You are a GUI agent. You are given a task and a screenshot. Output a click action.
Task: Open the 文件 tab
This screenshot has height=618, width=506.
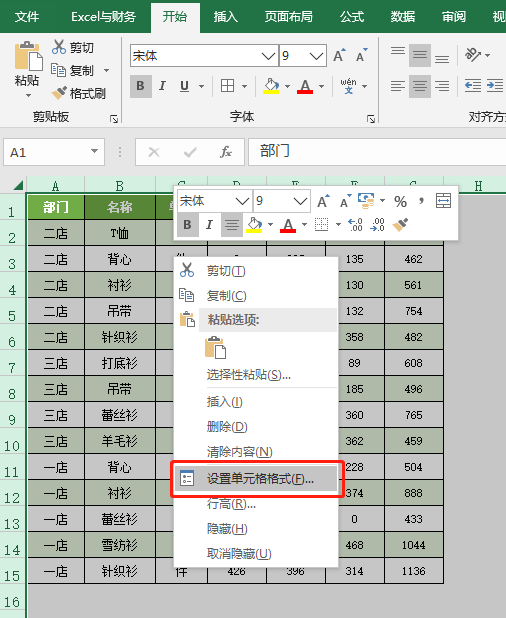point(27,17)
